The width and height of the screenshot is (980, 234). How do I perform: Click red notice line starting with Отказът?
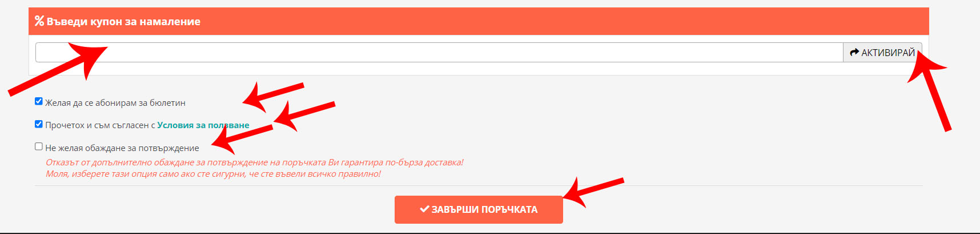point(255,162)
